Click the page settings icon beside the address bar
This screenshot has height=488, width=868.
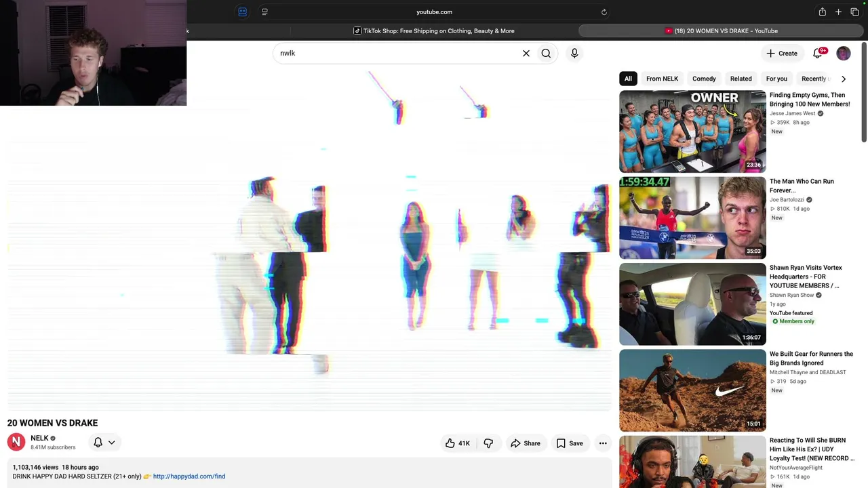pyautogui.click(x=264, y=12)
